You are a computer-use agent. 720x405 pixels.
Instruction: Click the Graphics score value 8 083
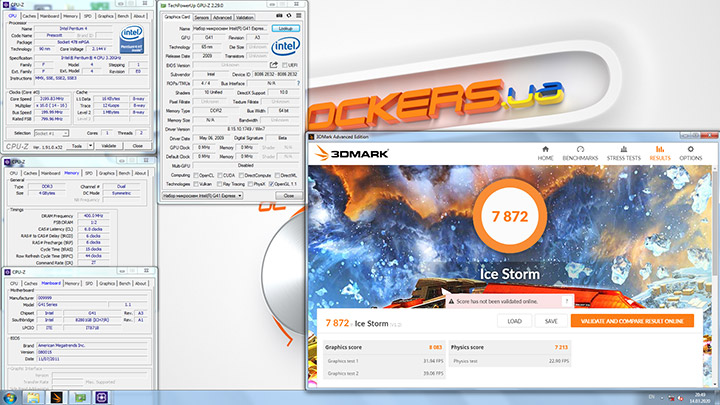tap(435, 347)
